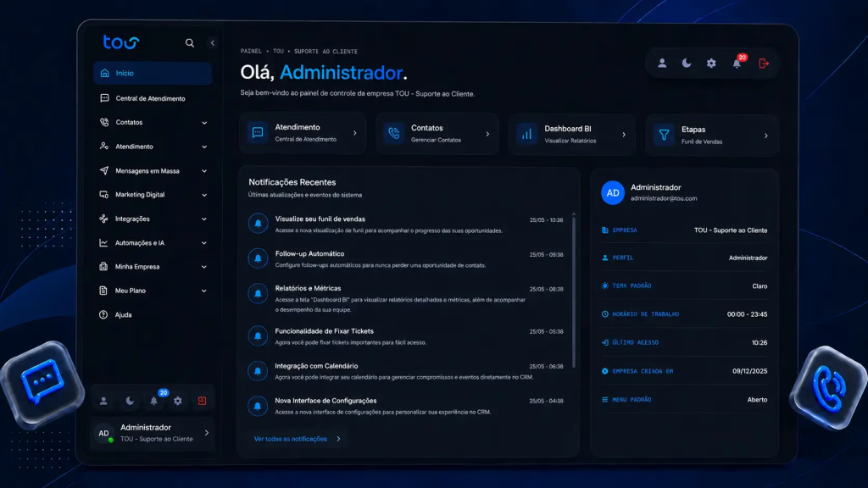This screenshot has width=868, height=488.
Task: Click the red logout icon in top bar
Action: tap(764, 63)
